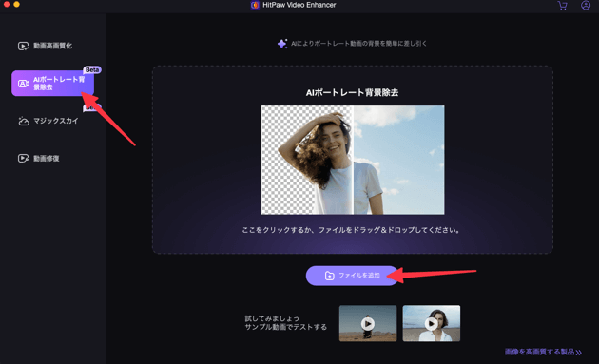599x364 pixels.
Task: Click the yellow minimize window button
Action: coord(16,4)
